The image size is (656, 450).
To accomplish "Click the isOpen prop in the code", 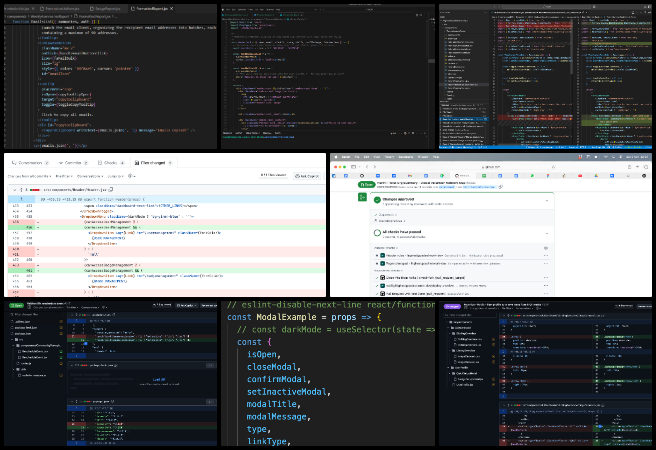I will point(262,354).
